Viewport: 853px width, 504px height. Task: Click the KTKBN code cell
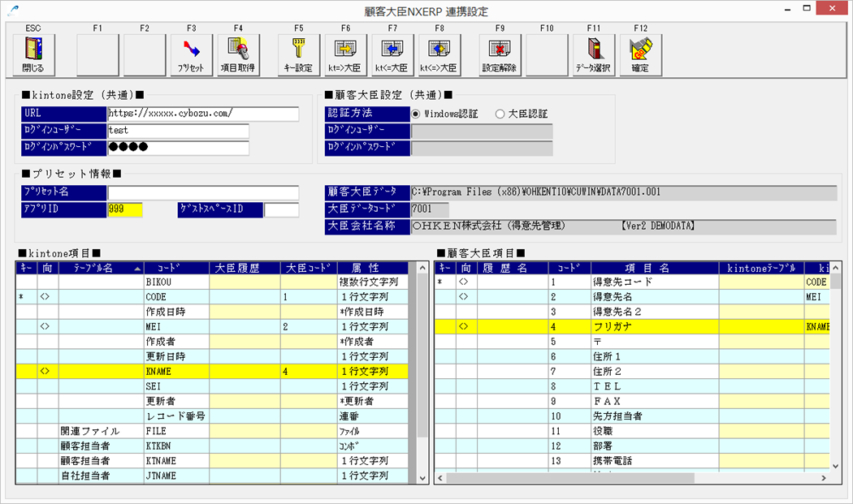tap(177, 446)
